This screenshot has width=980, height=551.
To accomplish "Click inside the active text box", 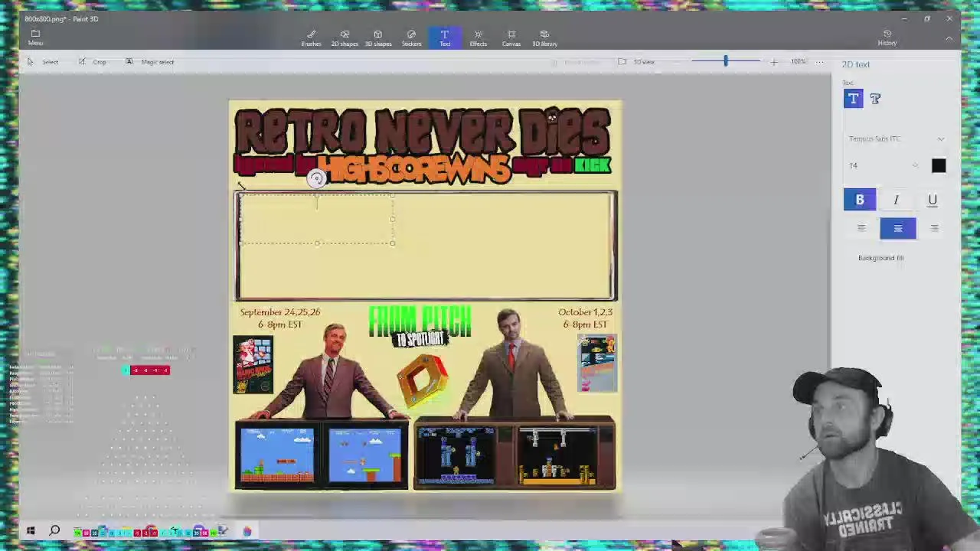I will pyautogui.click(x=316, y=220).
